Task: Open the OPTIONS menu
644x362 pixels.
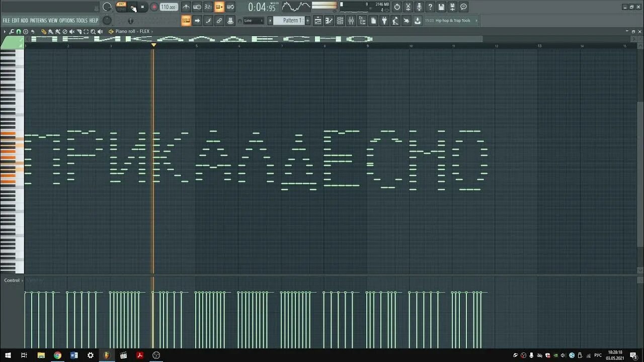Action: coord(67,21)
